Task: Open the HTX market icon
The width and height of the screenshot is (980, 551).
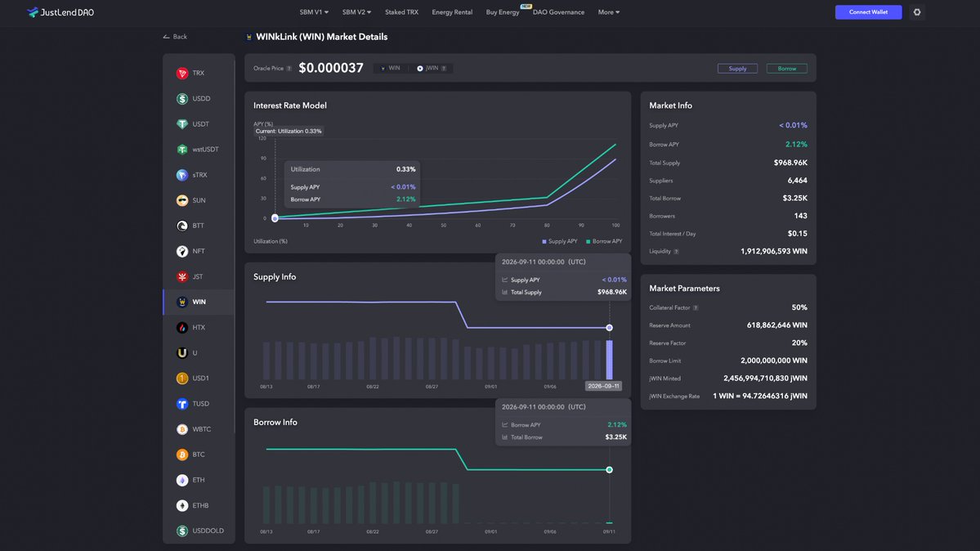Action: click(182, 327)
